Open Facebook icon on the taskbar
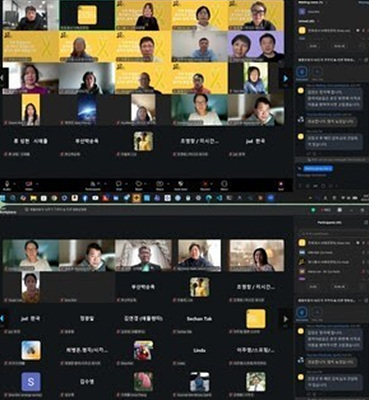Viewport: 369px width, 400px height. pos(85,198)
